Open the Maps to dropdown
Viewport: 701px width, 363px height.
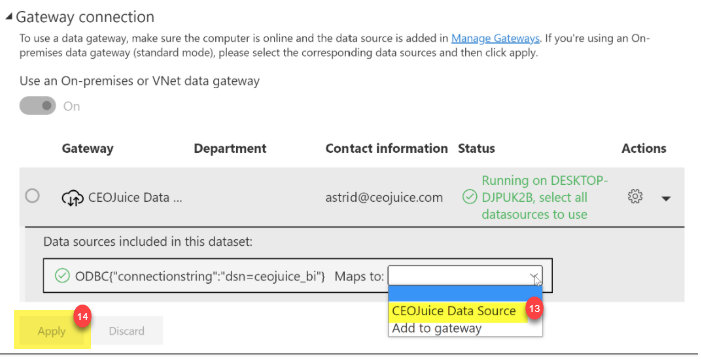point(465,276)
